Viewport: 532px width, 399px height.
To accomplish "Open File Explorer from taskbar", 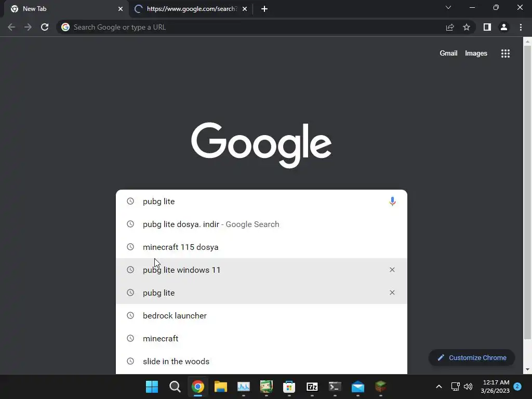I will 220,387.
